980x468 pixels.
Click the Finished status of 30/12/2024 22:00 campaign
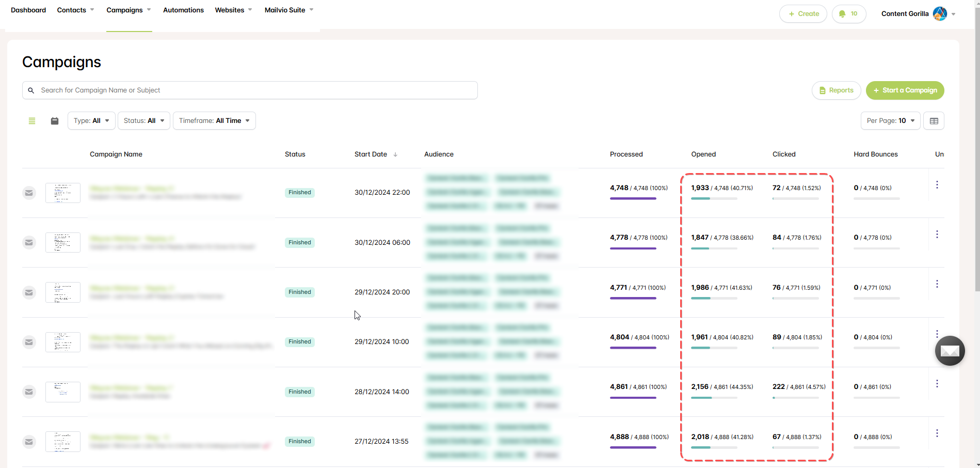[x=300, y=193]
